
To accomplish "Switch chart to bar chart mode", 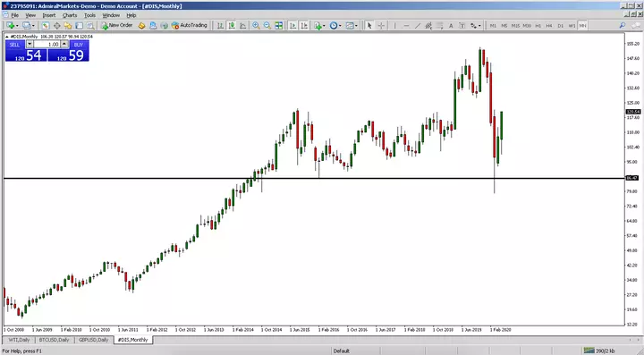I will [220, 25].
